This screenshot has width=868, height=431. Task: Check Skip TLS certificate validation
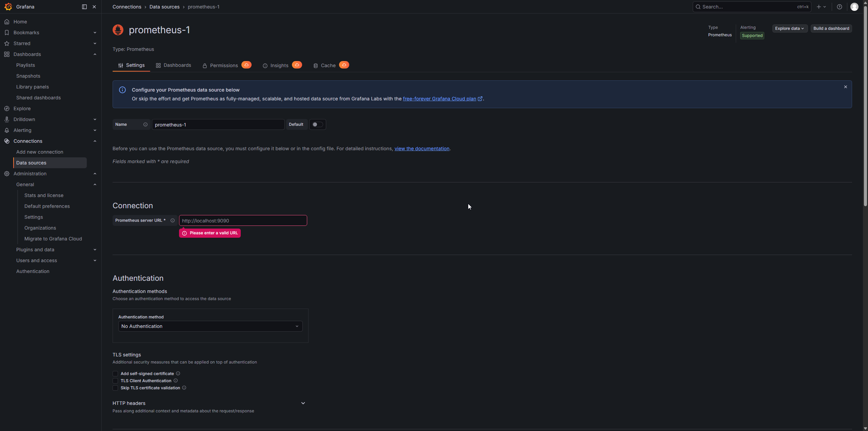[115, 388]
